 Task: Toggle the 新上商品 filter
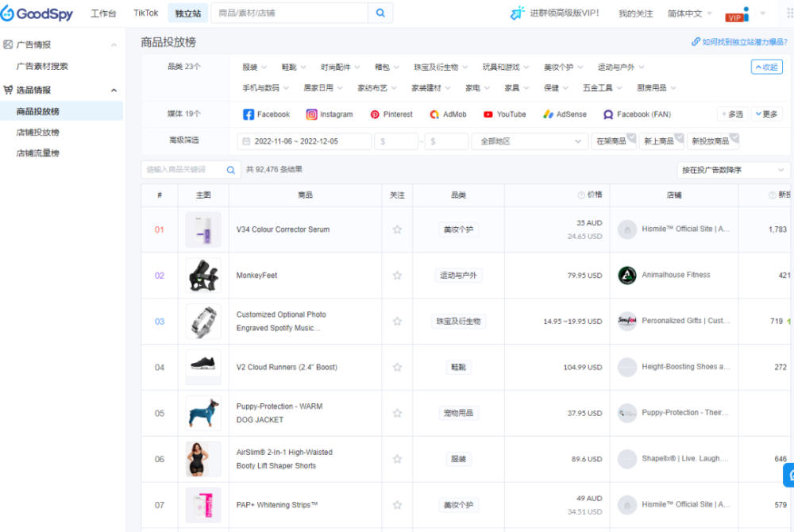(661, 141)
